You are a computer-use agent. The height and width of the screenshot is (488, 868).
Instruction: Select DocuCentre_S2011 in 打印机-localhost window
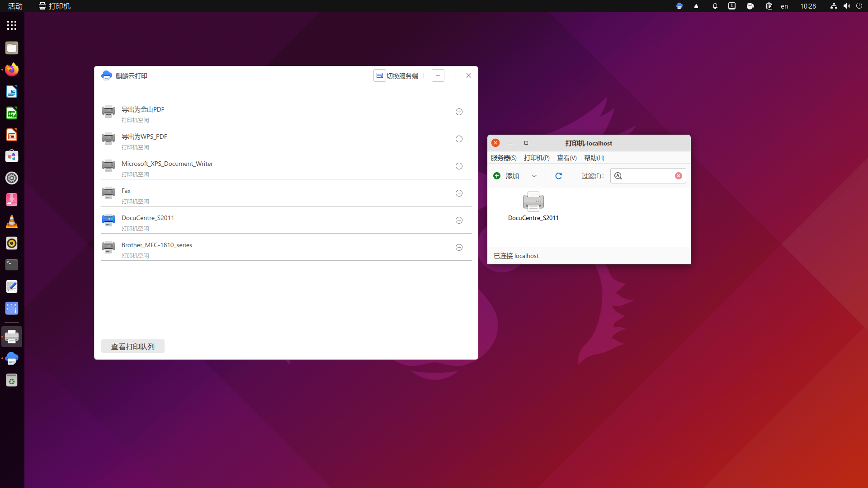tap(533, 206)
